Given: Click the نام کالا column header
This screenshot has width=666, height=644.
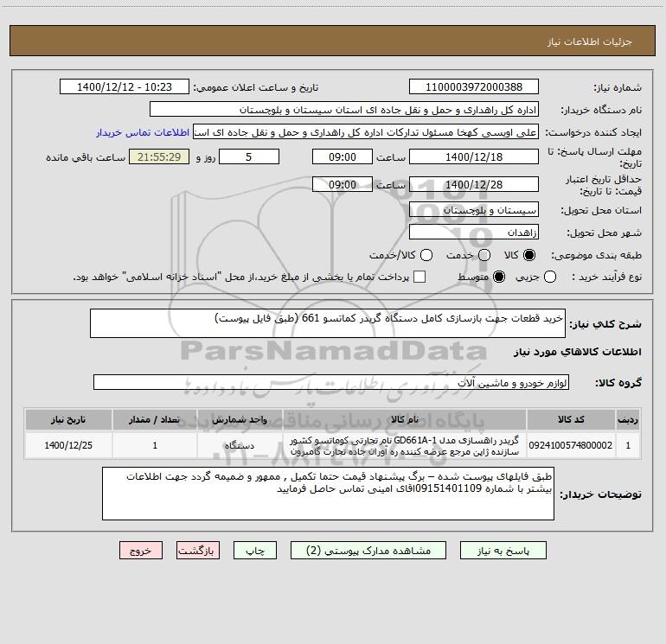Looking at the screenshot, I should point(405,419).
